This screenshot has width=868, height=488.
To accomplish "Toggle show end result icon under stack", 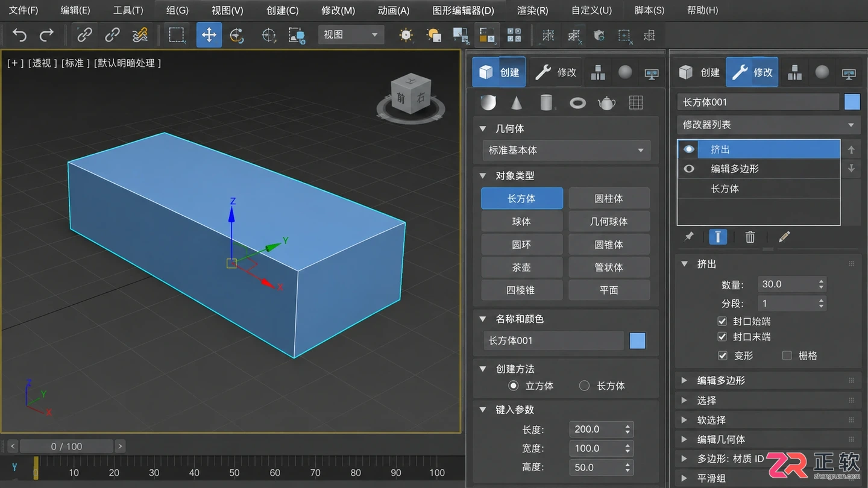I will click(x=717, y=237).
